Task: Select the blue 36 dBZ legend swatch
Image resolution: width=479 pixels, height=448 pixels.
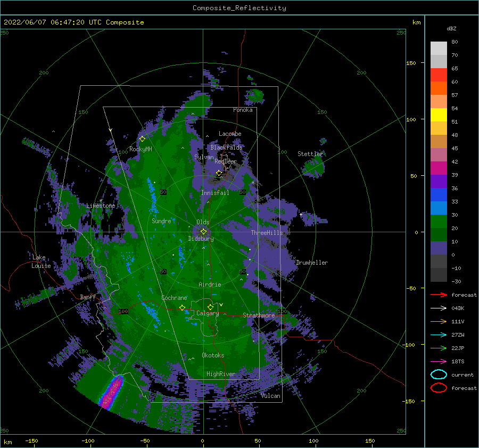Action: coord(439,194)
